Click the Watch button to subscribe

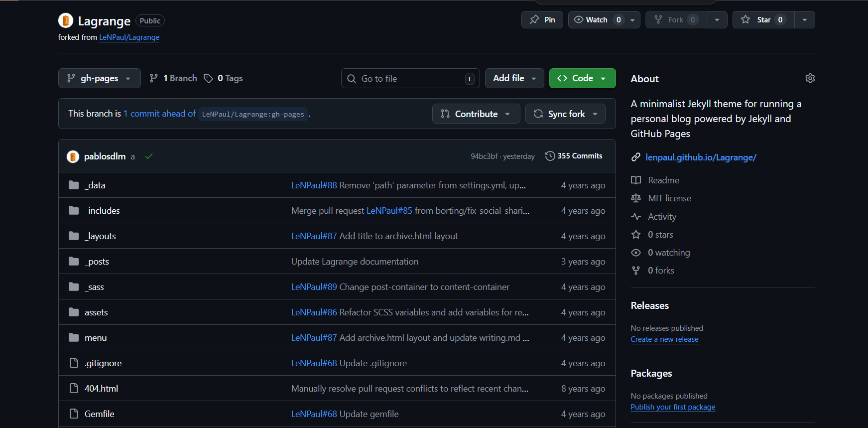tap(597, 20)
